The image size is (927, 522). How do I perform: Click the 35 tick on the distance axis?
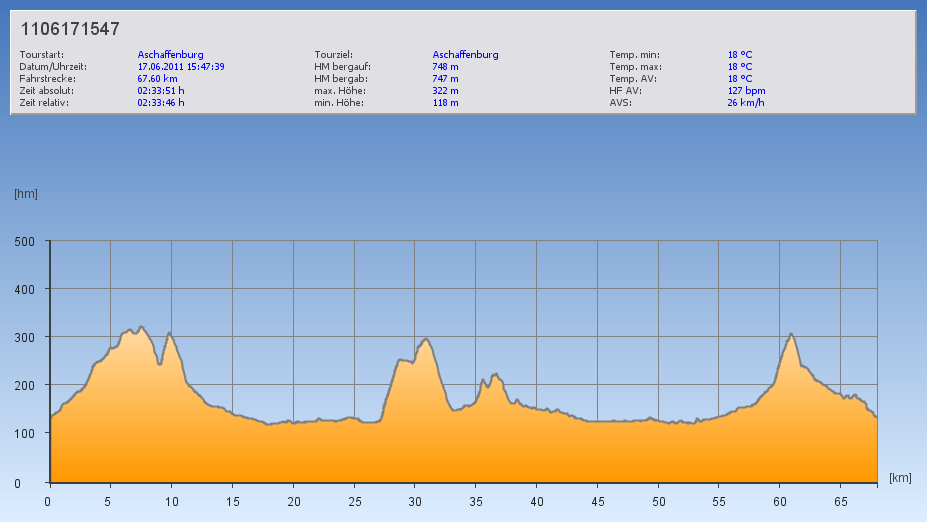click(x=476, y=502)
